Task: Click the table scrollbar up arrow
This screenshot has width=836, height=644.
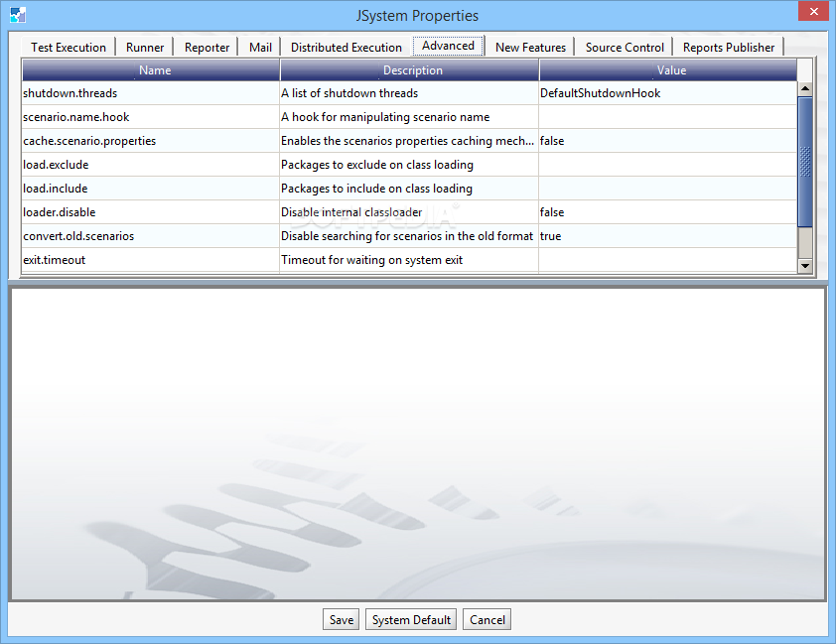Action: click(805, 89)
